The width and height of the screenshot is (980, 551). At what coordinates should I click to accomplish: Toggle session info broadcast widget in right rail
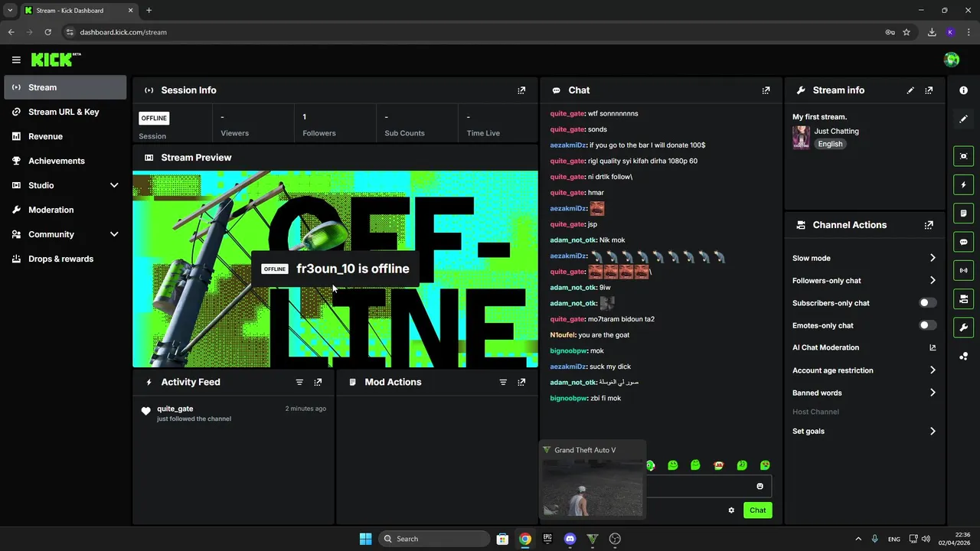pyautogui.click(x=963, y=270)
